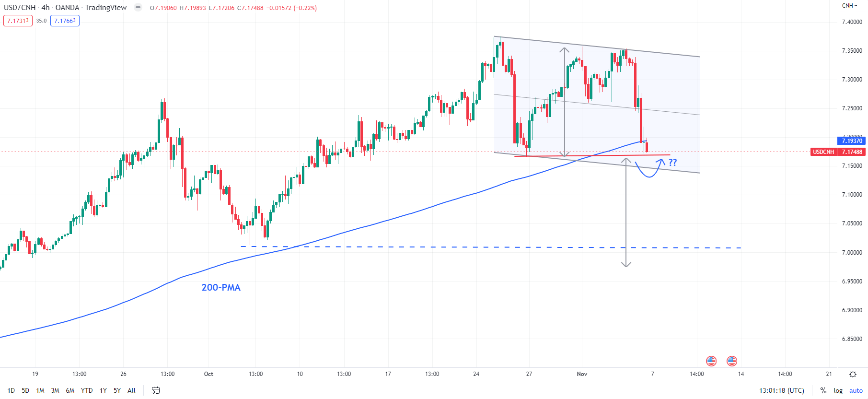Open the CNH currency dropdown
Image resolution: width=868 pixels, height=399 pixels.
(850, 6)
